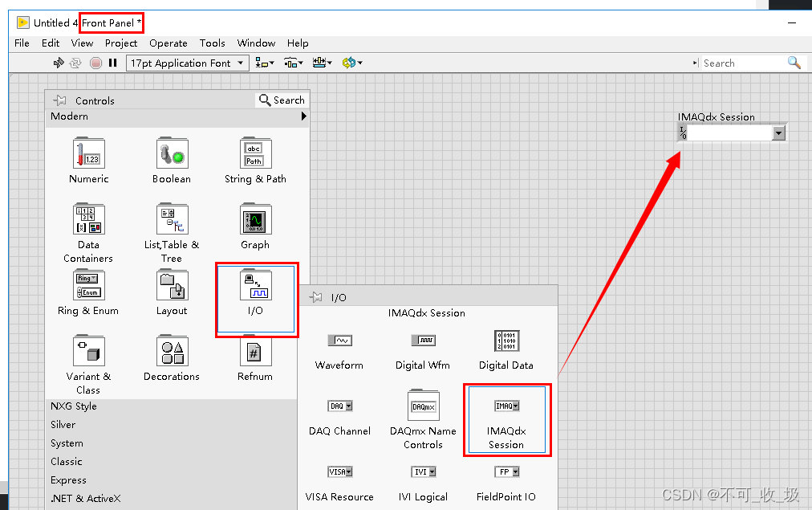Viewport: 812px width, 510px height.
Task: Click Run Continuously button
Action: (x=75, y=63)
